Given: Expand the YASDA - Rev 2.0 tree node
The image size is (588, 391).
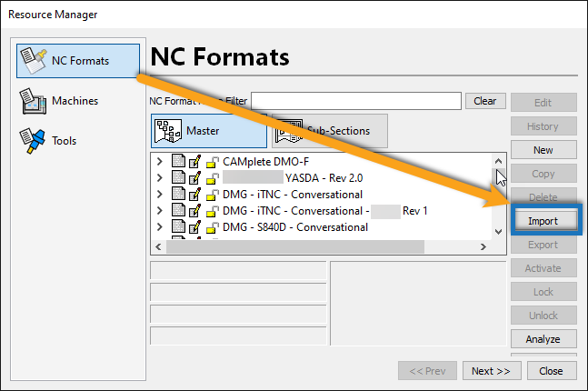Looking at the screenshot, I should 160,178.
